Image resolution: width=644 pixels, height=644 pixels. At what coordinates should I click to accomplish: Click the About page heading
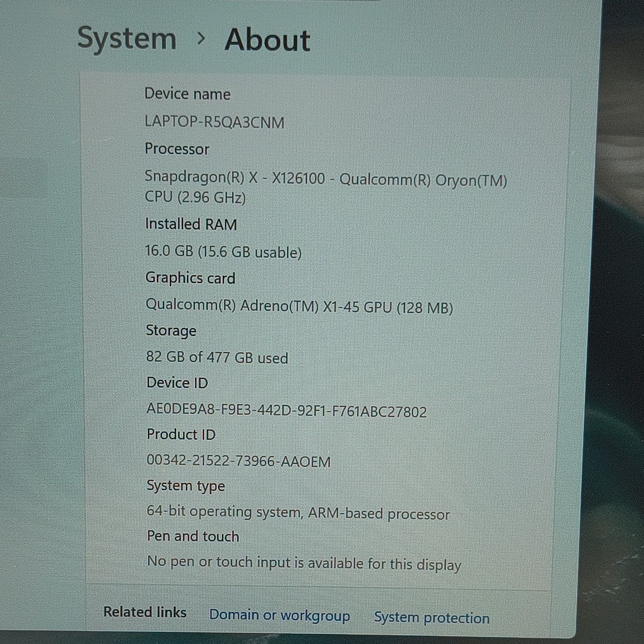click(267, 40)
